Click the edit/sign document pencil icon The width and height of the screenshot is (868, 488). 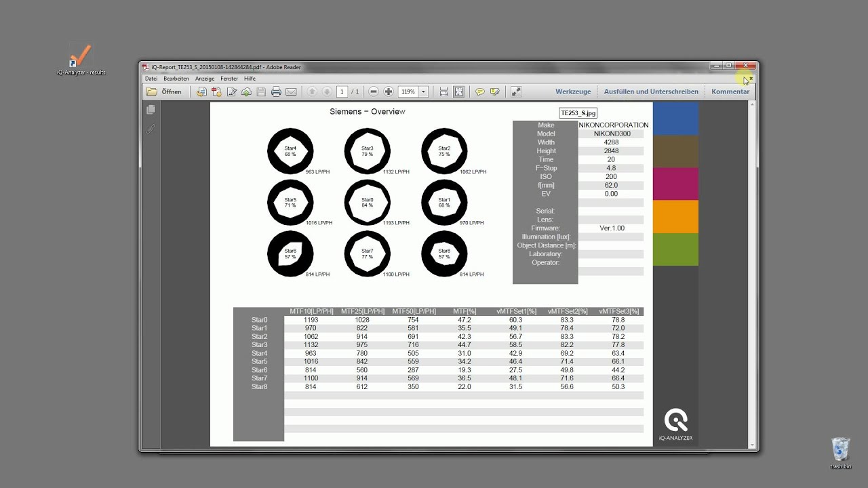(x=231, y=91)
